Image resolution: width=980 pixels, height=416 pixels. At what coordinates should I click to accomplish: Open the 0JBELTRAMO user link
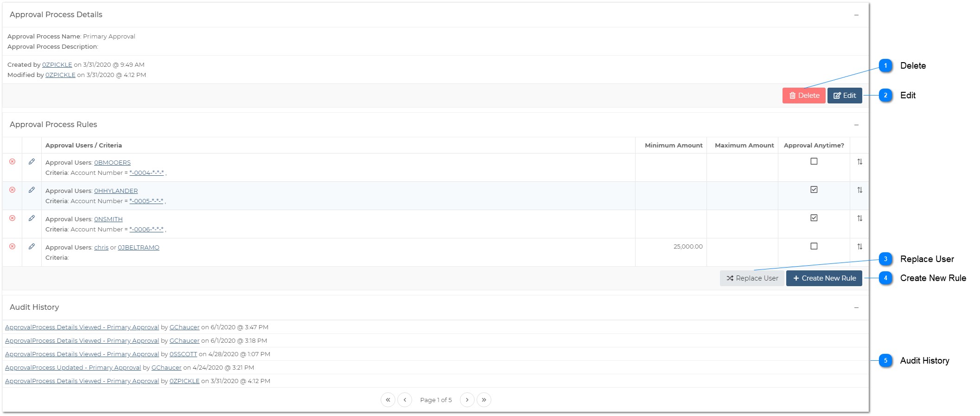click(139, 248)
